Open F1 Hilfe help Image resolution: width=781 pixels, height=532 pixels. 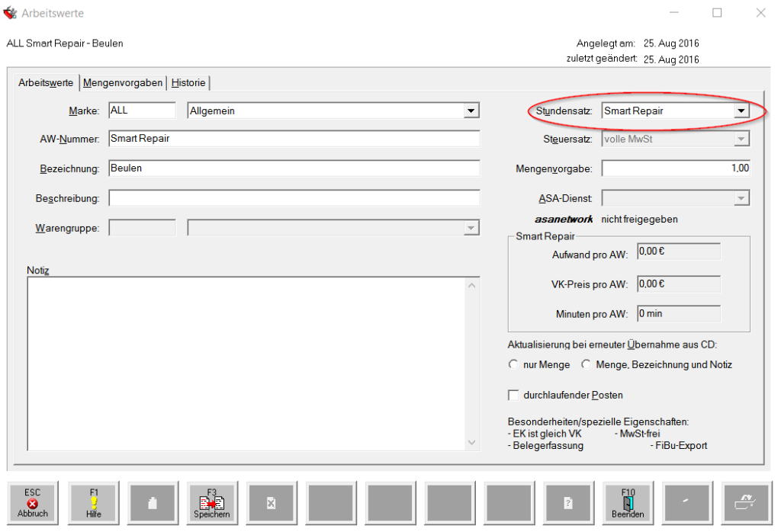coord(94,502)
